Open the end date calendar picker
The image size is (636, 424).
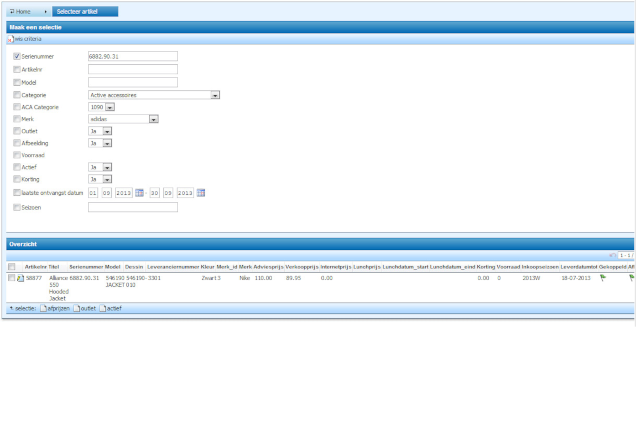[201, 193]
